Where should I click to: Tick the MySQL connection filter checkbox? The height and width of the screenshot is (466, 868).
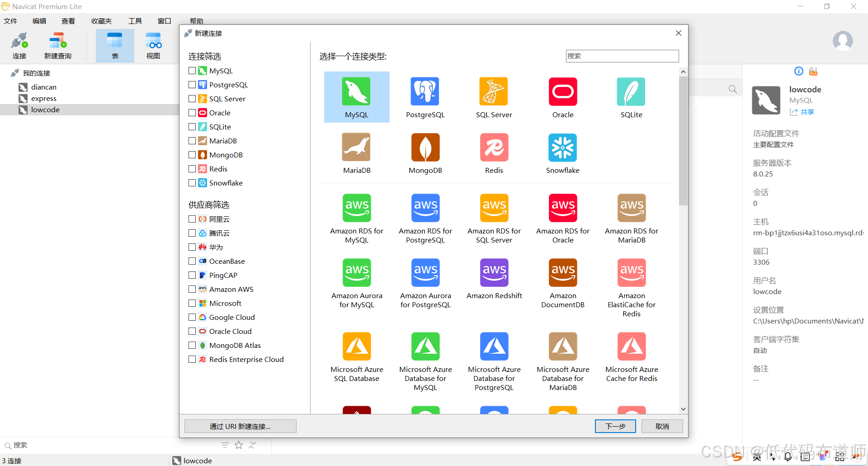click(x=192, y=71)
